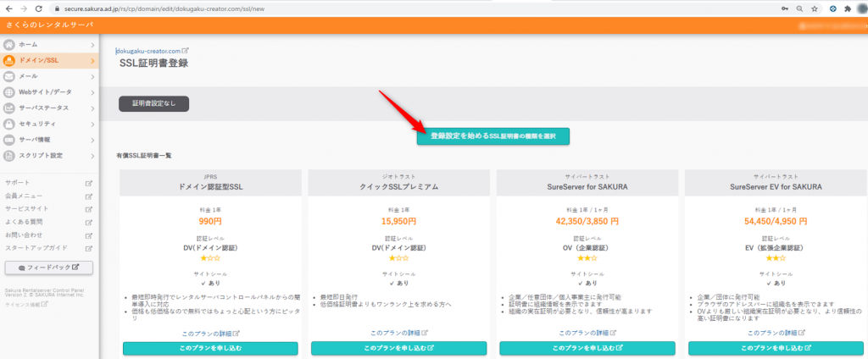
Task: Expand chevron on the Webサイト/データ row
Action: (92, 91)
